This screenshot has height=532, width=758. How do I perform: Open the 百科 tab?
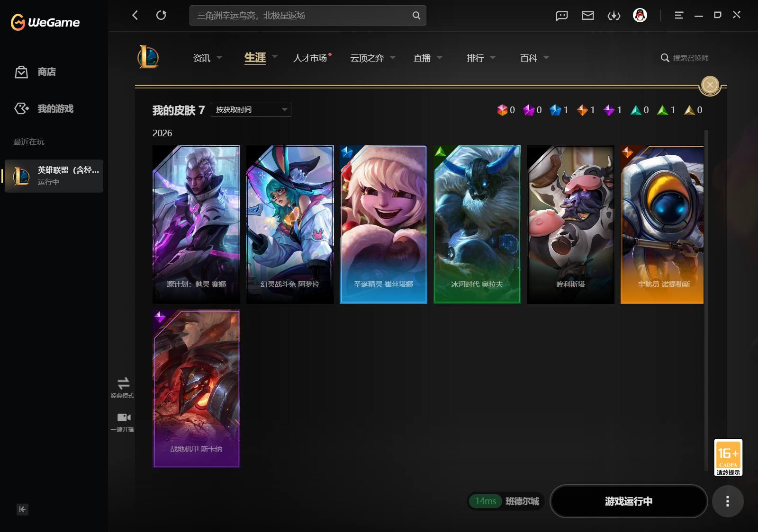click(529, 58)
